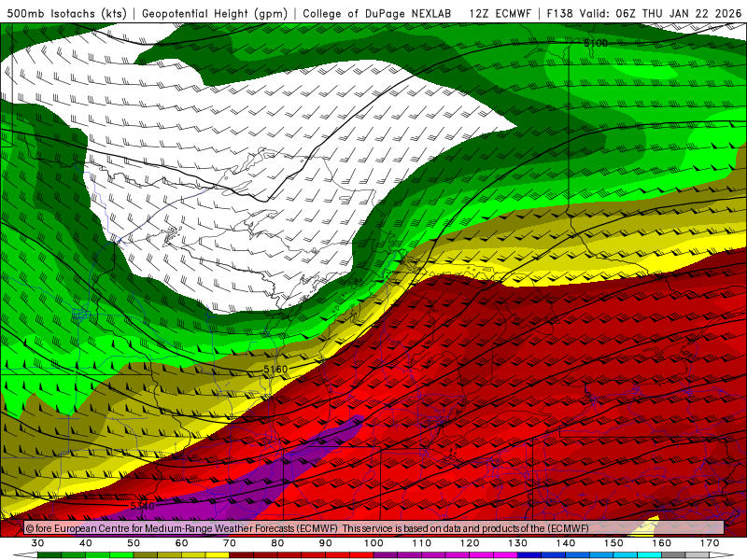Click the F138 forecast hour label

[x=559, y=14]
